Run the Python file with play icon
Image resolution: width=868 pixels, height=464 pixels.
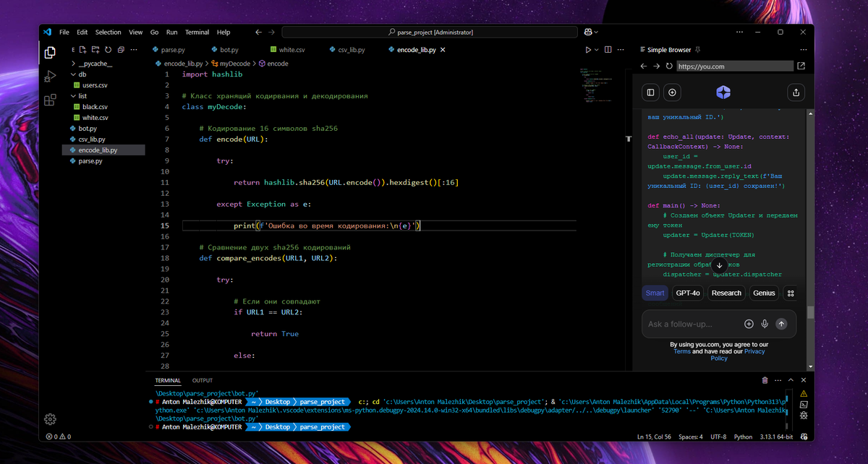coord(588,50)
